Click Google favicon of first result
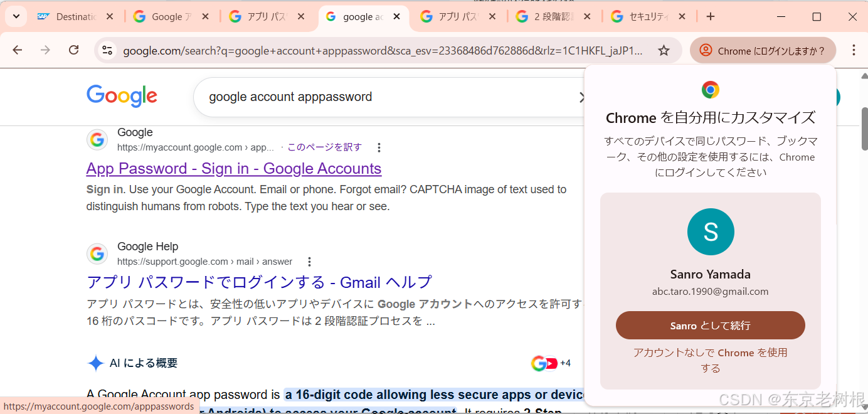868x414 pixels. click(97, 140)
